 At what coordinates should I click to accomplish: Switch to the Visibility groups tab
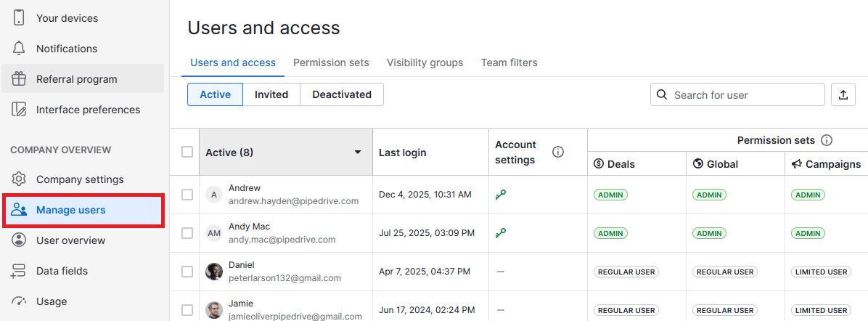425,62
